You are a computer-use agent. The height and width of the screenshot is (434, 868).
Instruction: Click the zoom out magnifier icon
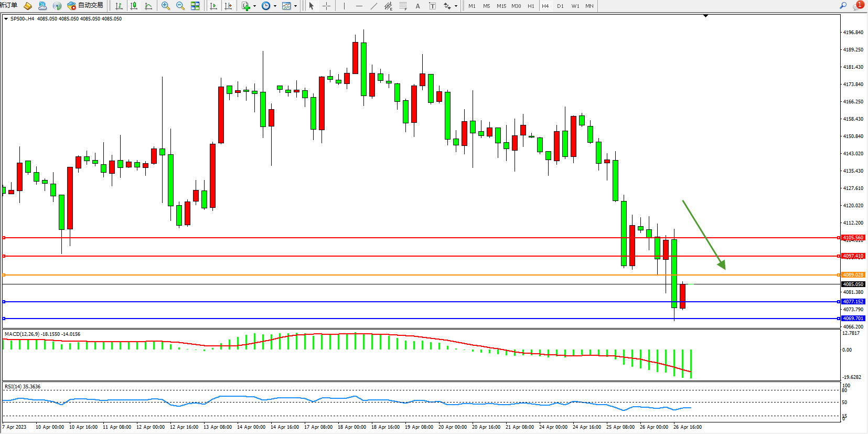click(180, 6)
